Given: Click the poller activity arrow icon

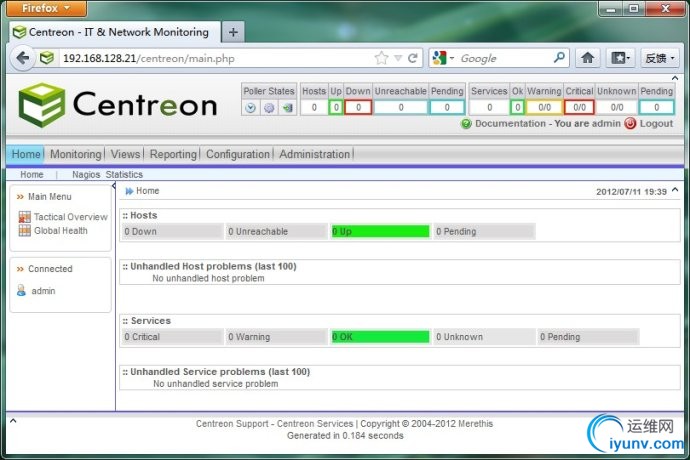Looking at the screenshot, I should (288, 107).
